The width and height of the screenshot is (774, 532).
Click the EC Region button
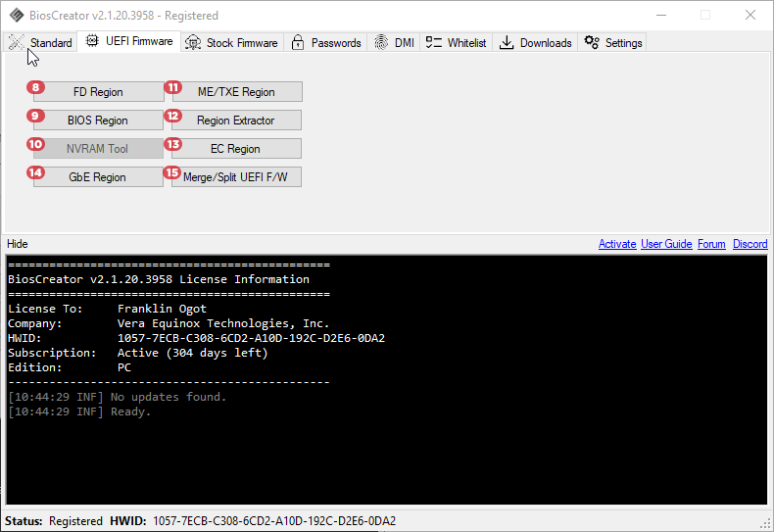(x=236, y=149)
